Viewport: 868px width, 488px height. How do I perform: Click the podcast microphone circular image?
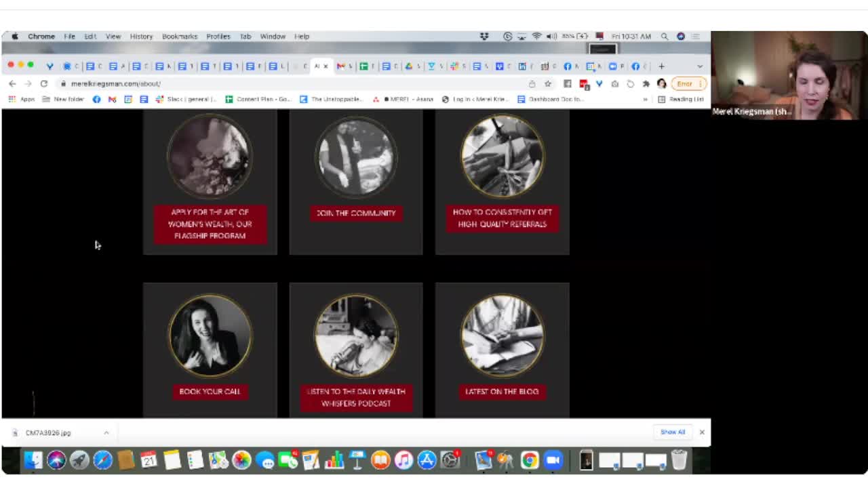(x=356, y=335)
